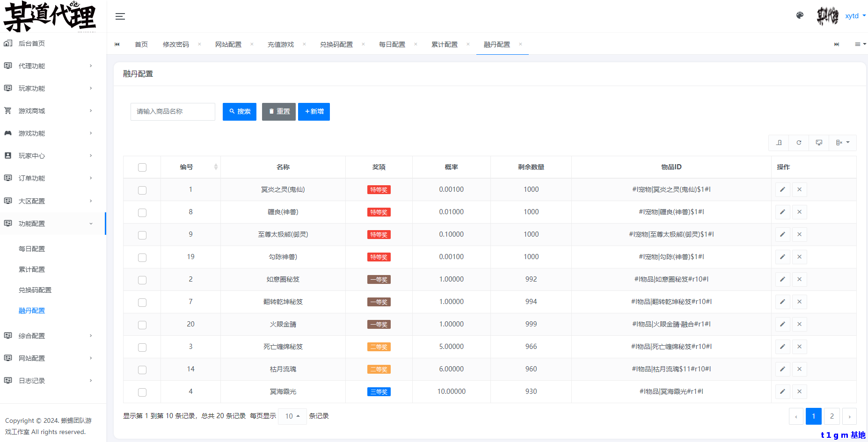Image resolution: width=868 pixels, height=442 pixels.
Task: Toggle the select-all header checkbox
Action: [x=142, y=167]
